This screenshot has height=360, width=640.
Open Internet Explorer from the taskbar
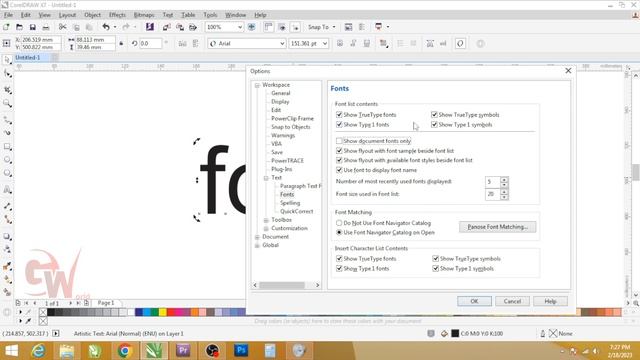coord(38,351)
